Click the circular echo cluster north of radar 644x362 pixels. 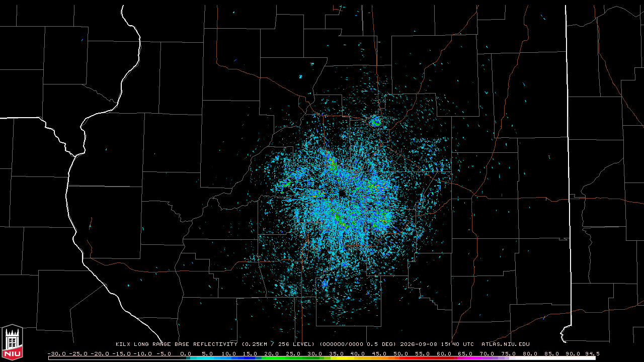[x=375, y=121]
